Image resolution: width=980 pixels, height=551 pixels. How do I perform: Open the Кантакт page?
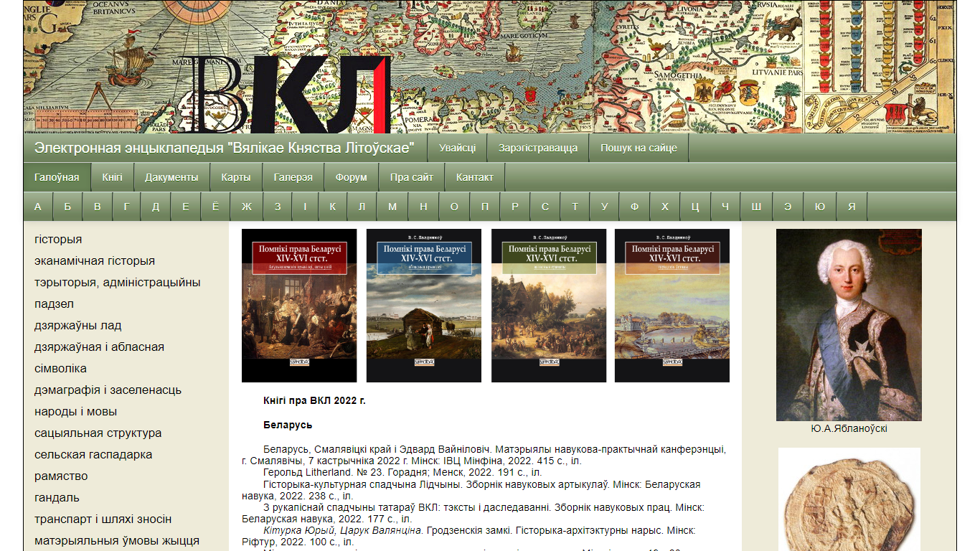click(x=475, y=177)
